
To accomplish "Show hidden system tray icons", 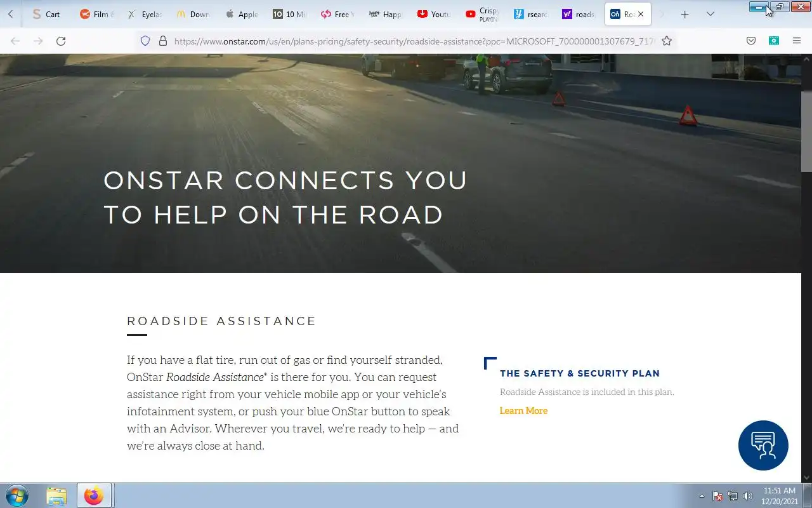I will click(x=702, y=496).
